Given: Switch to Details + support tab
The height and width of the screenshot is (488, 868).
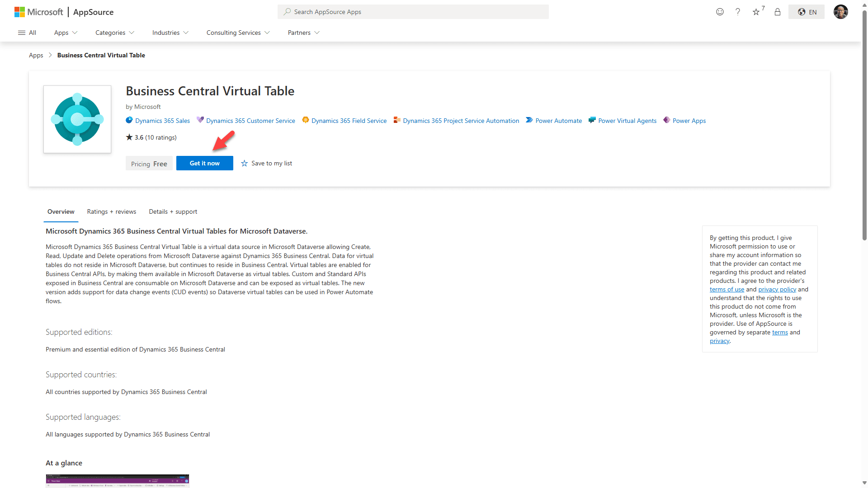Looking at the screenshot, I should (173, 211).
